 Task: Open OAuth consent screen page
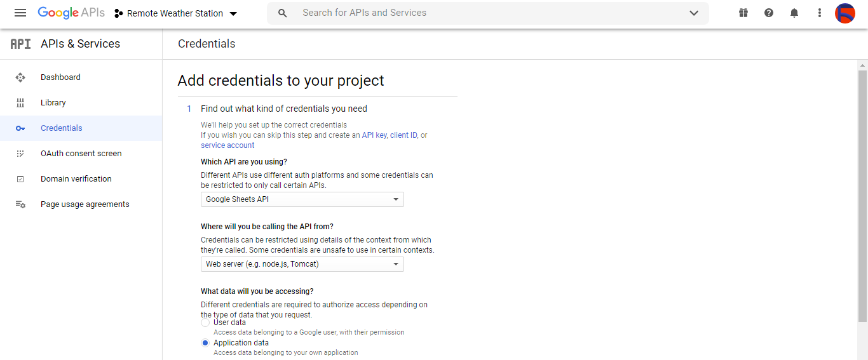(x=81, y=154)
